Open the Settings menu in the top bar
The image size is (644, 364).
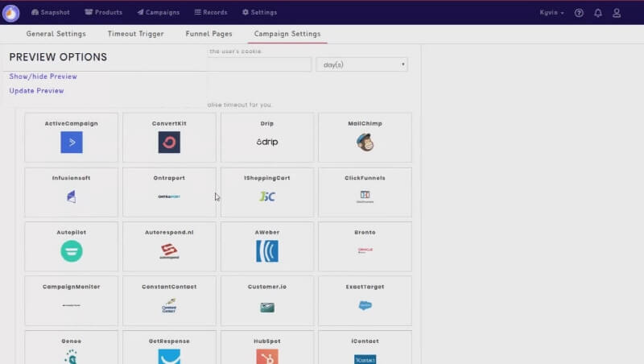pos(259,12)
